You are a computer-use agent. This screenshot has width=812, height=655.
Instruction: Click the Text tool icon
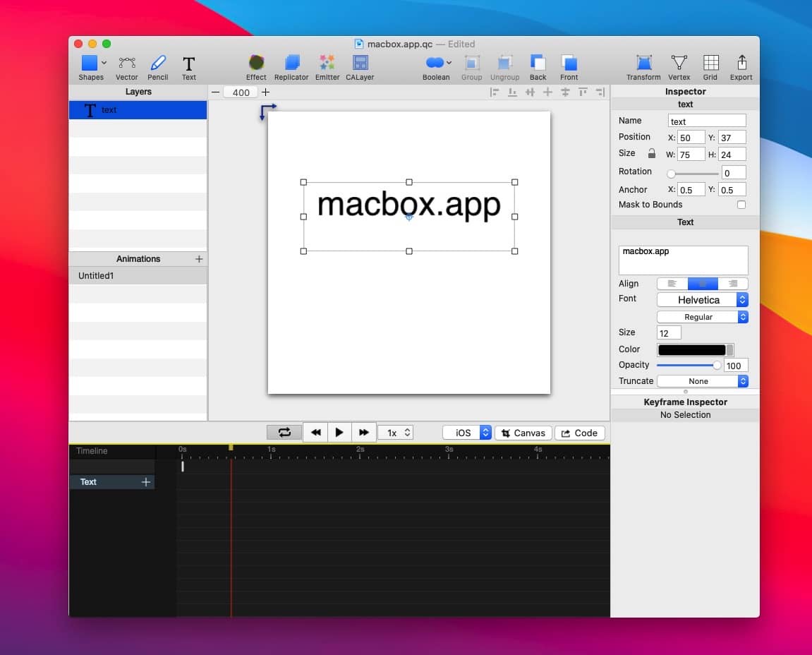point(188,64)
